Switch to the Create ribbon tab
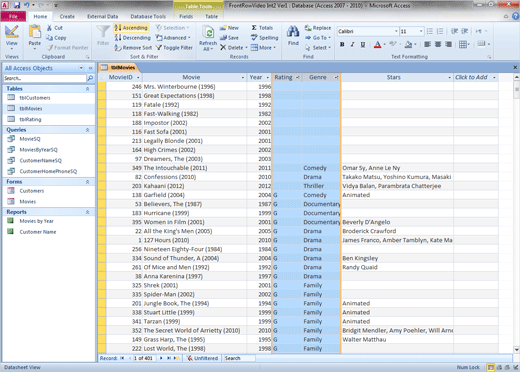The width and height of the screenshot is (520, 372). (x=67, y=16)
